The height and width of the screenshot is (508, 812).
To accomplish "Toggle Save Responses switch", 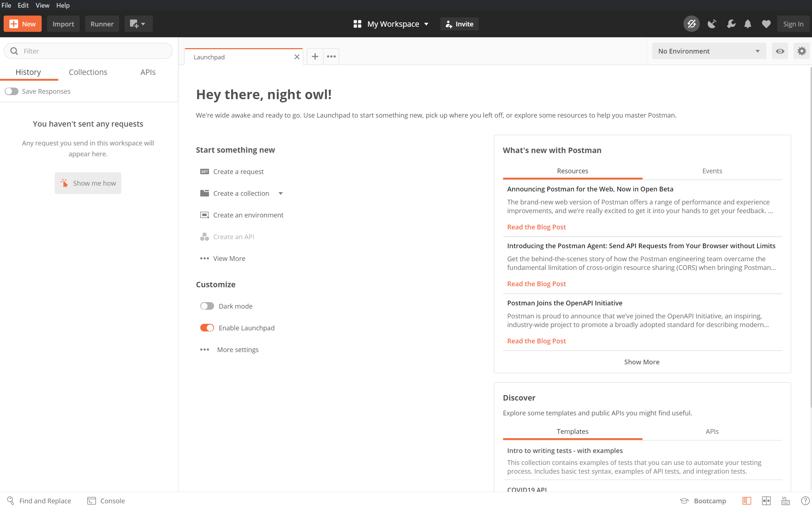I will click(12, 91).
